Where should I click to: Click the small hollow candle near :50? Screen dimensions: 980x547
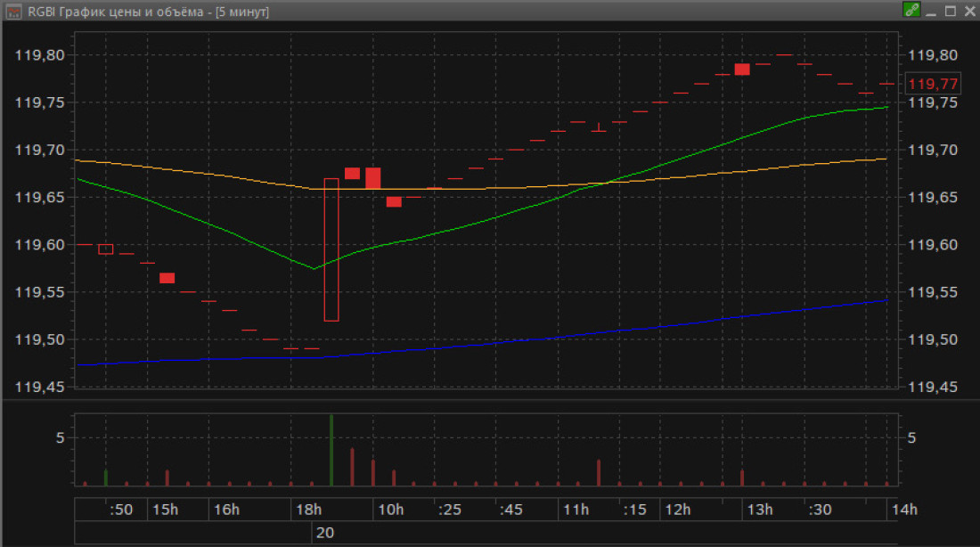click(x=106, y=249)
